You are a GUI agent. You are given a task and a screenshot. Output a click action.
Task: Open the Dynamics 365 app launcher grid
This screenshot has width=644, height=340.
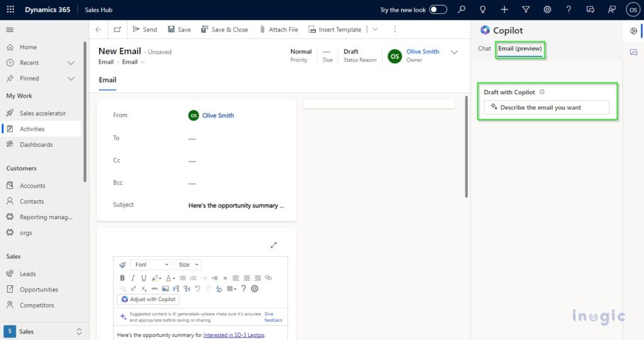coord(10,9)
